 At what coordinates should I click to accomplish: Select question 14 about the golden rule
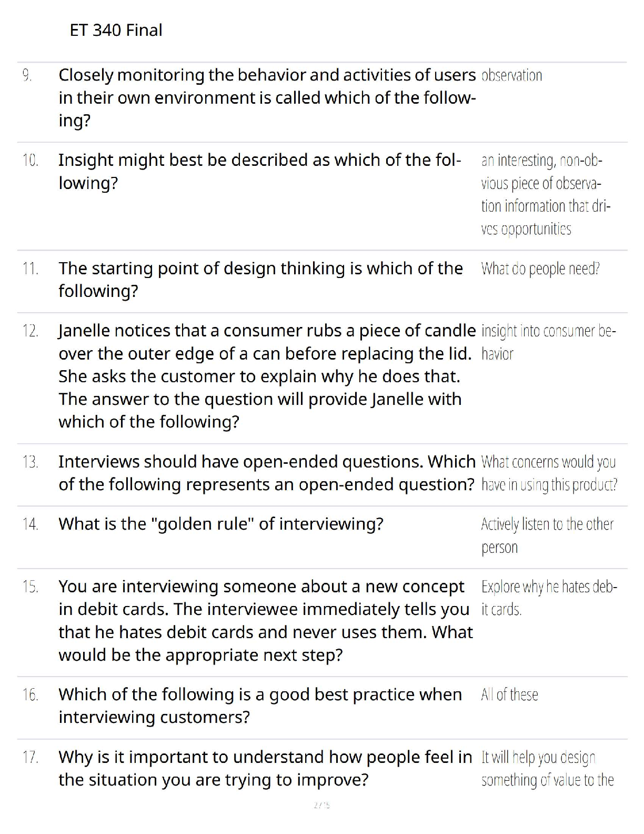tap(221, 524)
